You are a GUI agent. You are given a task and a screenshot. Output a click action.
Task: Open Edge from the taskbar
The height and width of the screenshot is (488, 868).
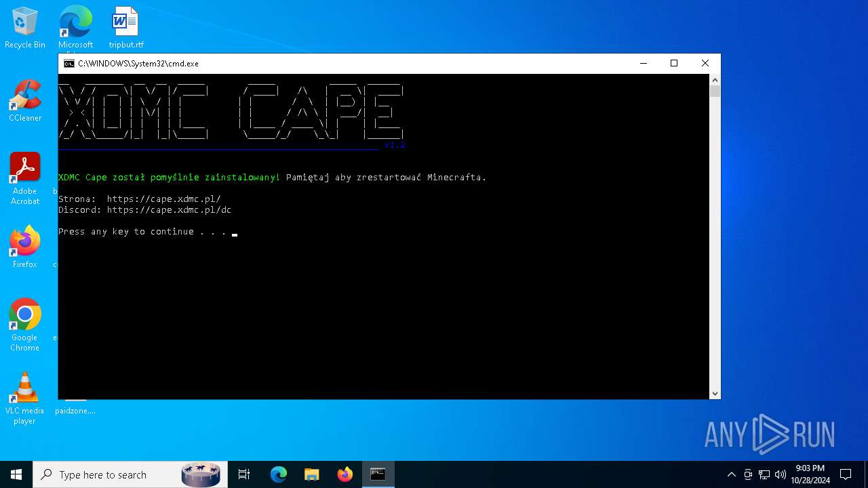279,474
